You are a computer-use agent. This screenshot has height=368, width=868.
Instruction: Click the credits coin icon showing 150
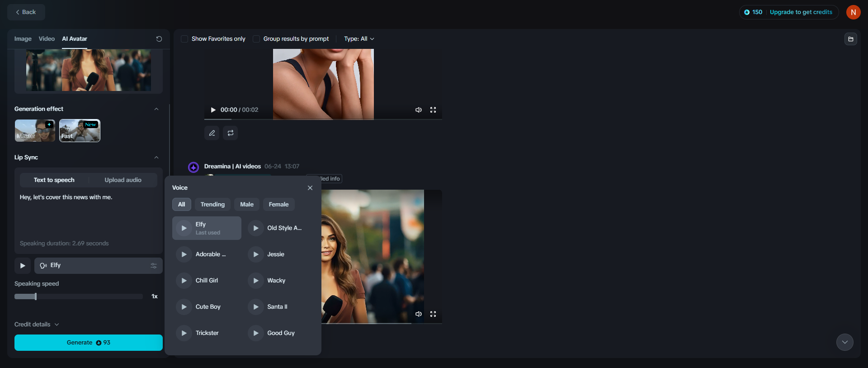click(747, 12)
